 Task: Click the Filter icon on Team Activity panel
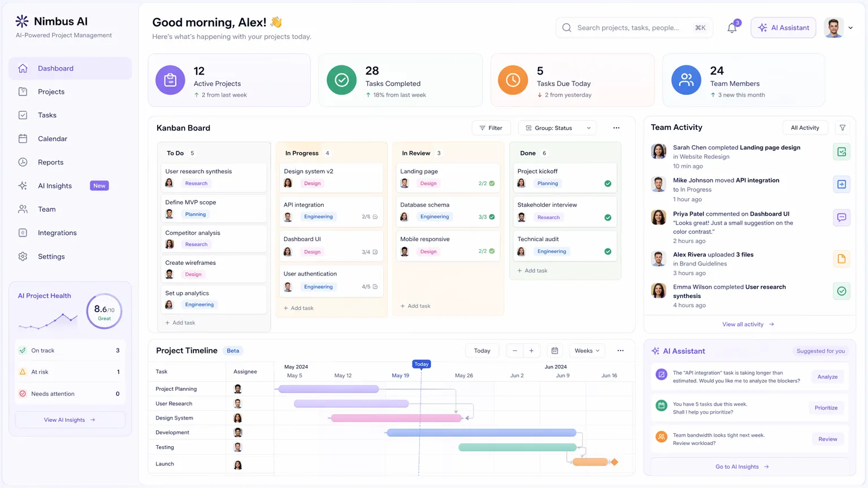843,128
